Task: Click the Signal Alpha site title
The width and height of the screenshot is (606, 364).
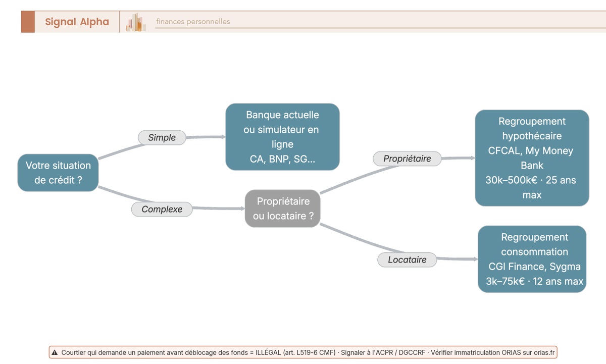Action: [x=77, y=22]
